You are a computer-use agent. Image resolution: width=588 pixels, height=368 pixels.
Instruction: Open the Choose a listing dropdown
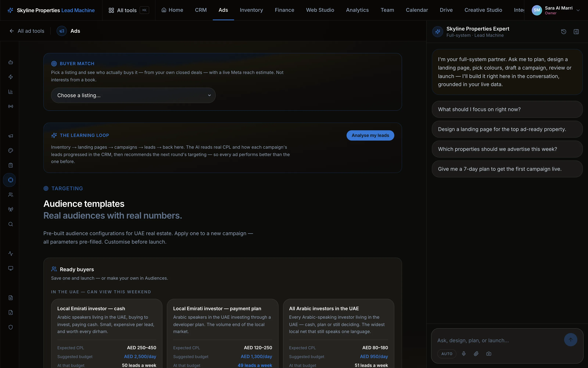coord(133,95)
